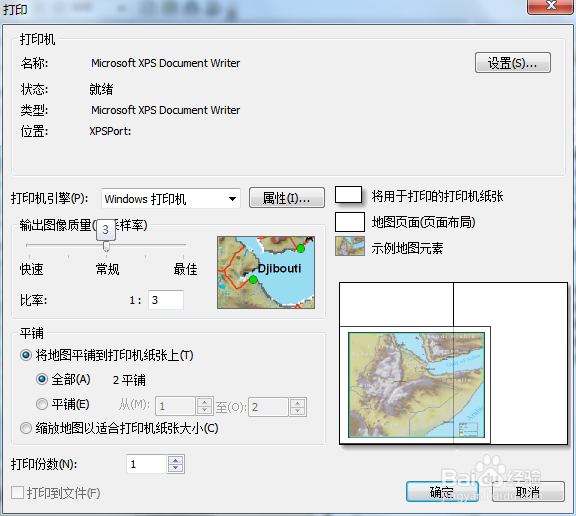
Task: Click the 设置(S)... printer setup button
Action: click(512, 63)
